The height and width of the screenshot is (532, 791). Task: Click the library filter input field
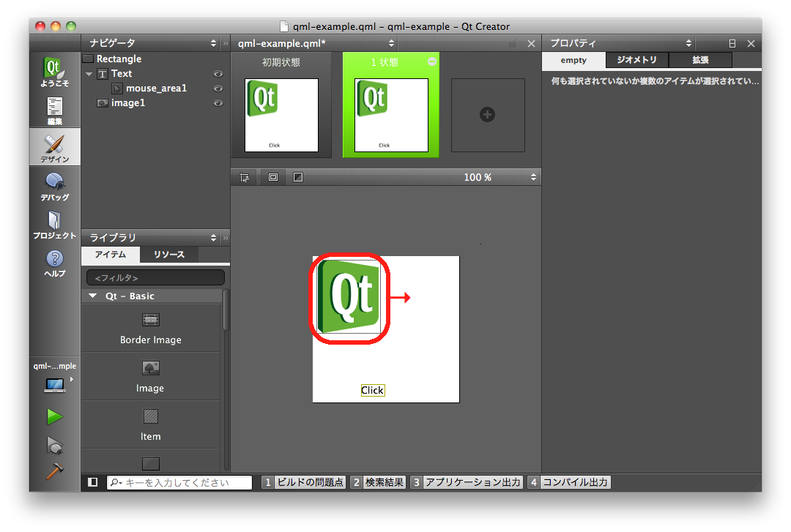coord(155,278)
